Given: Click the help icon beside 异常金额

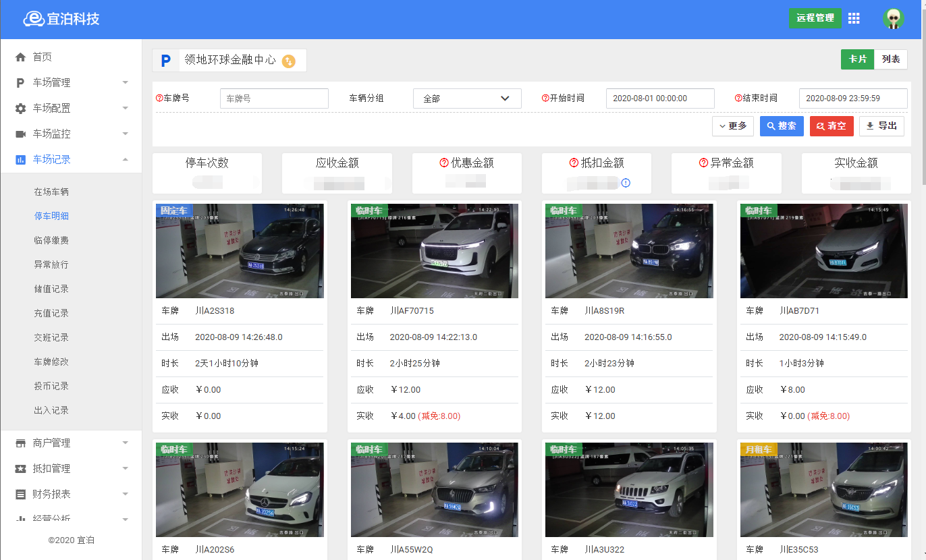Looking at the screenshot, I should [x=703, y=163].
